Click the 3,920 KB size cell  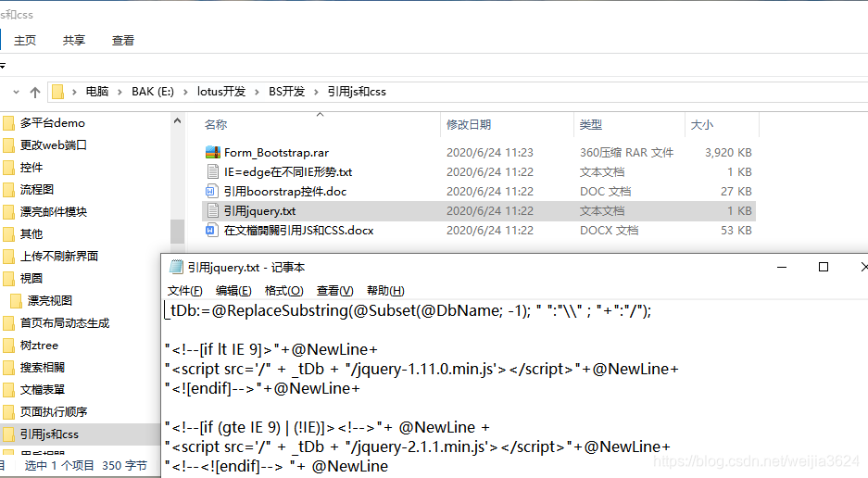728,152
